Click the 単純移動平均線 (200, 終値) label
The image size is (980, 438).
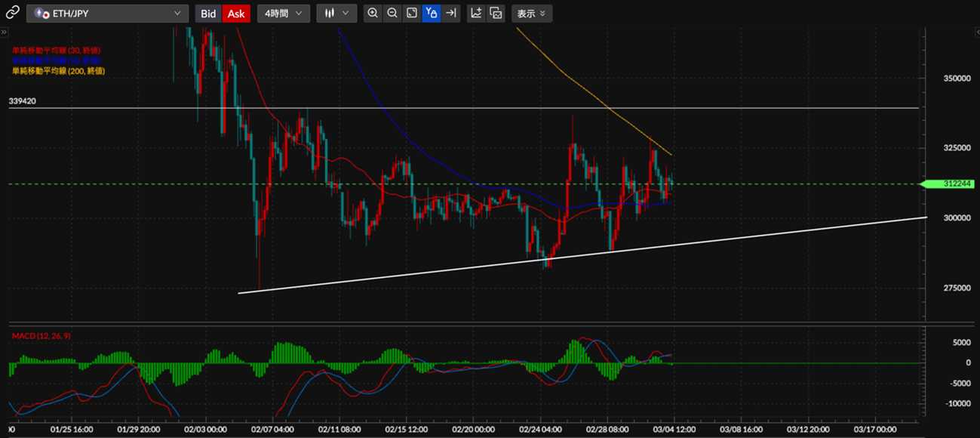(x=58, y=71)
